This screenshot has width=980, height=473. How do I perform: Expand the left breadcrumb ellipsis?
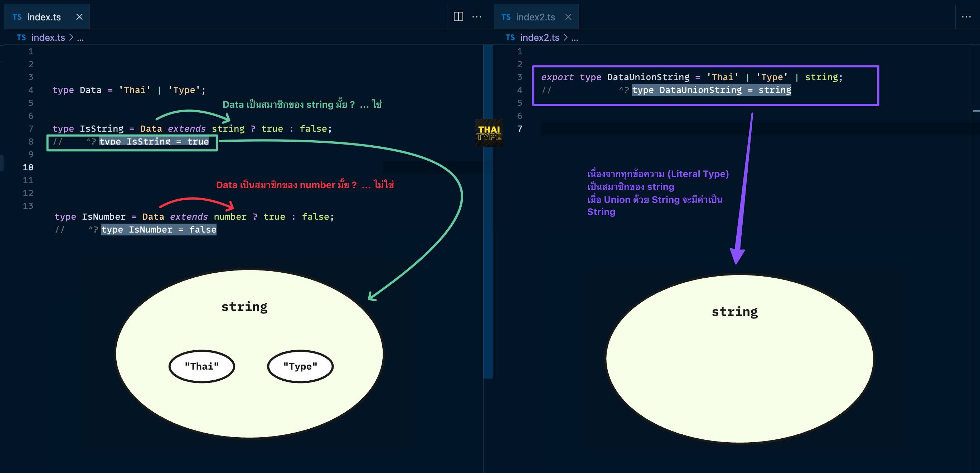tap(80, 38)
